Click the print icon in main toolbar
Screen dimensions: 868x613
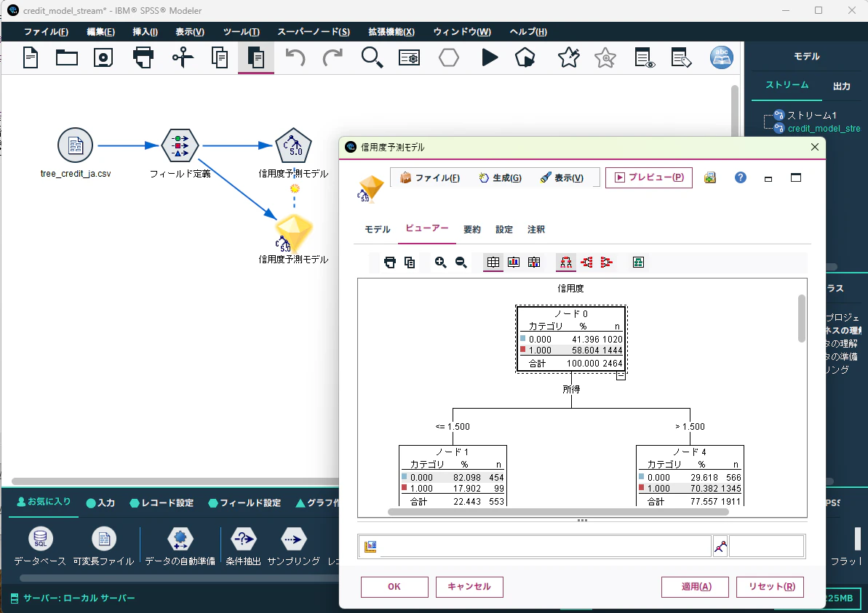click(143, 57)
